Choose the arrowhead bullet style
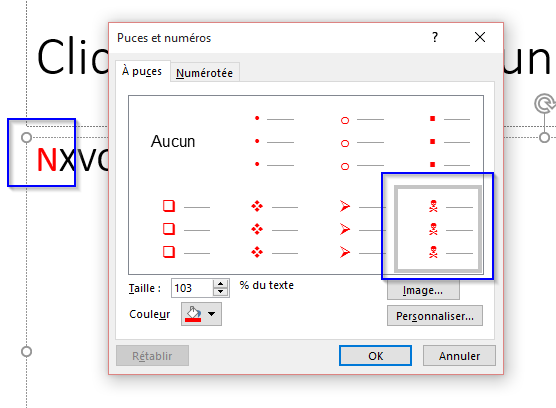Viewport: 556px width, 408px height. (x=362, y=229)
